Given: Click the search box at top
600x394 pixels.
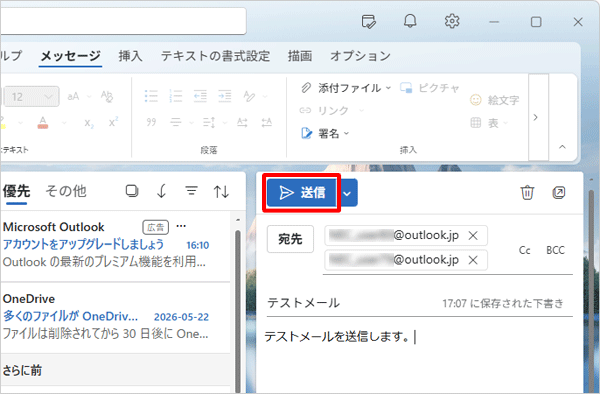Looking at the screenshot, I should (x=123, y=21).
